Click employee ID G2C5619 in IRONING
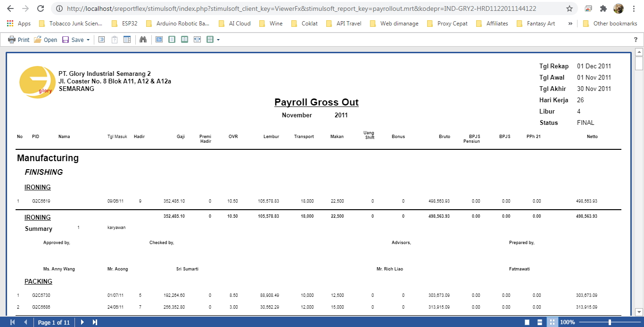The width and height of the screenshot is (644, 327). pos(41,201)
